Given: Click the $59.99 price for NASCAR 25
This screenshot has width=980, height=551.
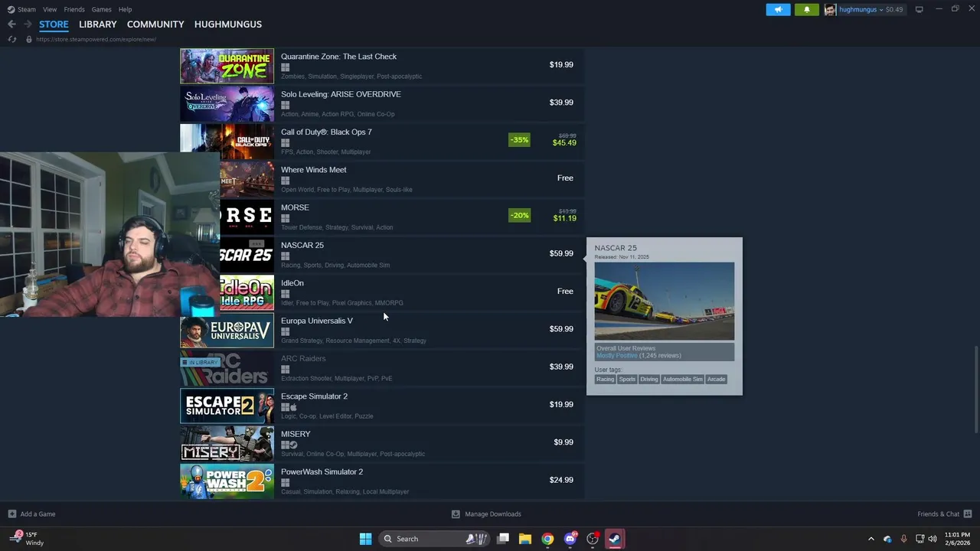Looking at the screenshot, I should click(x=561, y=253).
